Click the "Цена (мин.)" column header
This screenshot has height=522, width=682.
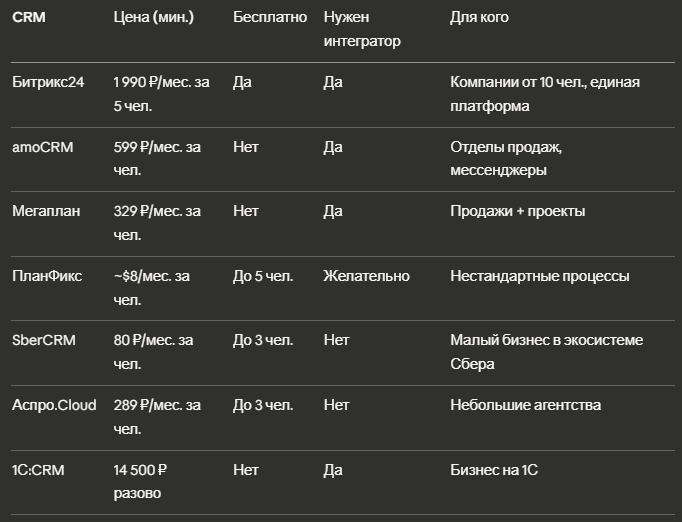coord(154,18)
